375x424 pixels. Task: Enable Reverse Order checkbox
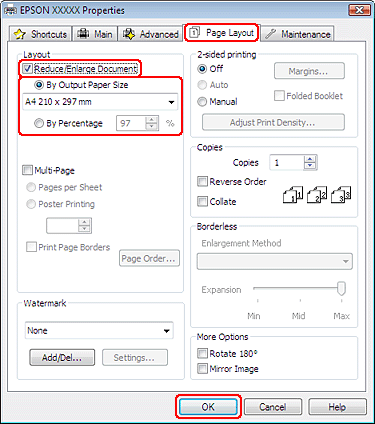[x=202, y=182]
